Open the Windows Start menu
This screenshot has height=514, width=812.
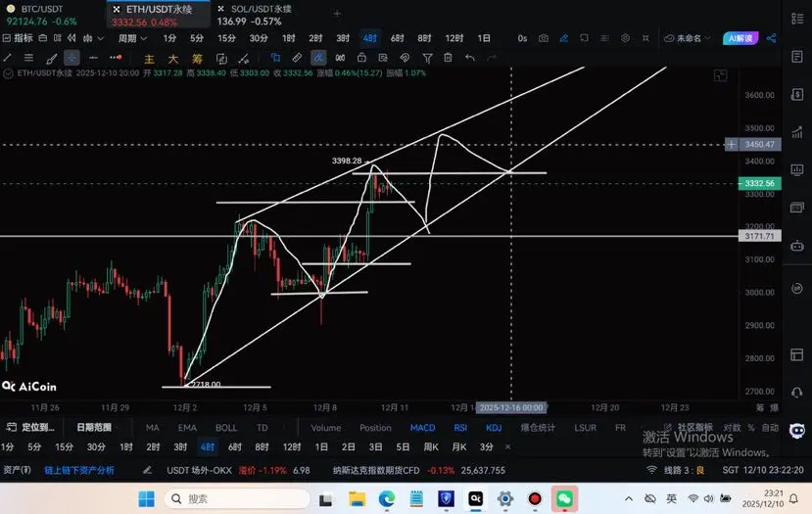147,499
